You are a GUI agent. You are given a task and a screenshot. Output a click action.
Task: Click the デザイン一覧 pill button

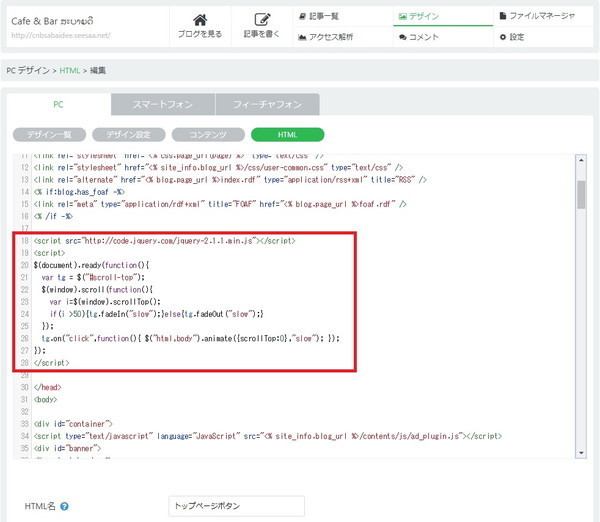pyautogui.click(x=49, y=135)
